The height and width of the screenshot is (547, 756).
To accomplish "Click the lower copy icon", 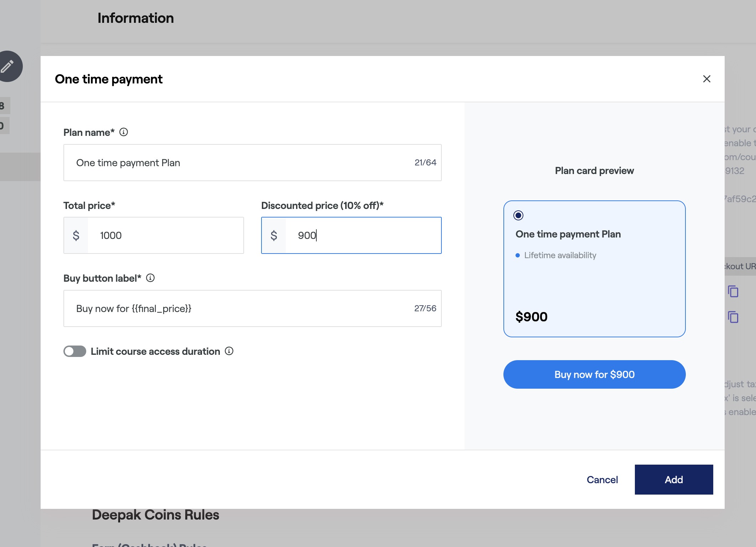I will point(733,317).
